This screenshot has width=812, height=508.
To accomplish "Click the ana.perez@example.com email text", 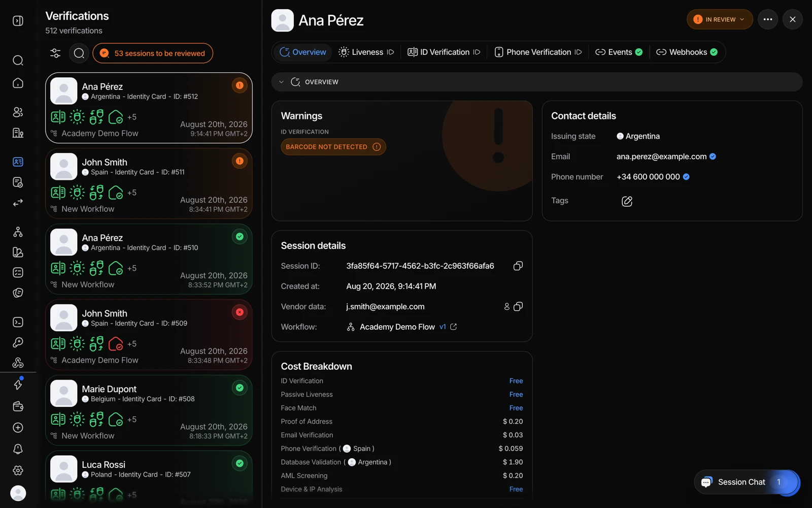I will pos(661,156).
